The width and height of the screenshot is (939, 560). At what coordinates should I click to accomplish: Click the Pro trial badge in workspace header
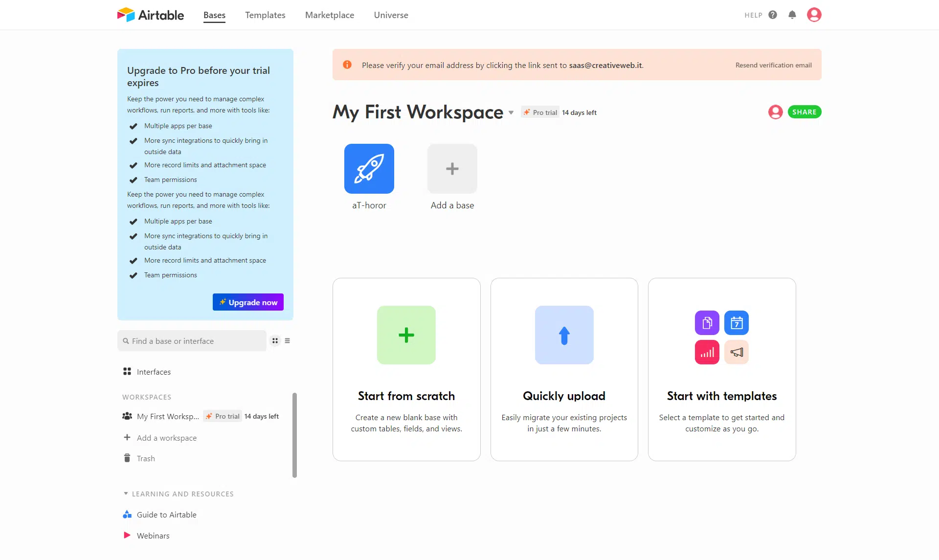[540, 112]
